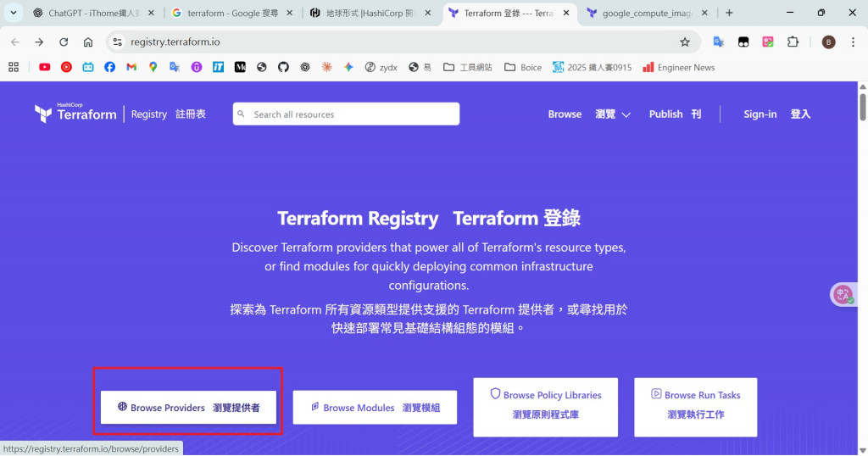The width and height of the screenshot is (868, 456).
Task: Close the Terraform 登錄 tab
Action: [x=565, y=13]
